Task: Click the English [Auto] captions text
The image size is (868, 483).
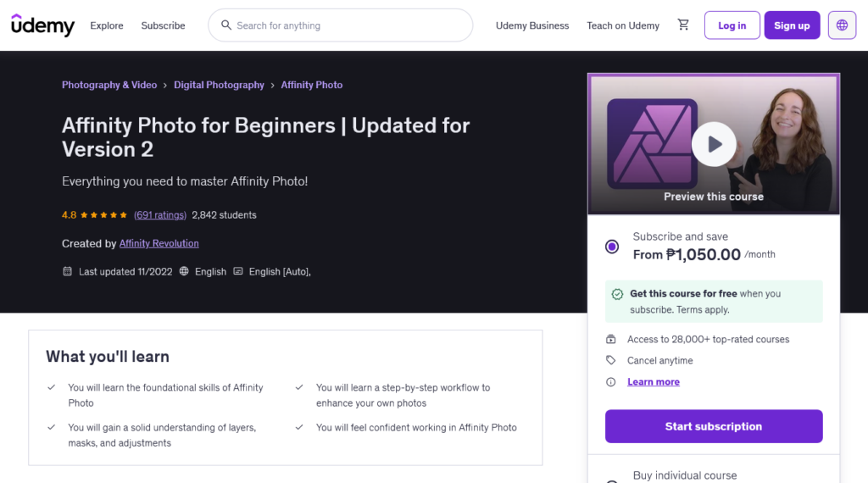Action: pos(280,272)
